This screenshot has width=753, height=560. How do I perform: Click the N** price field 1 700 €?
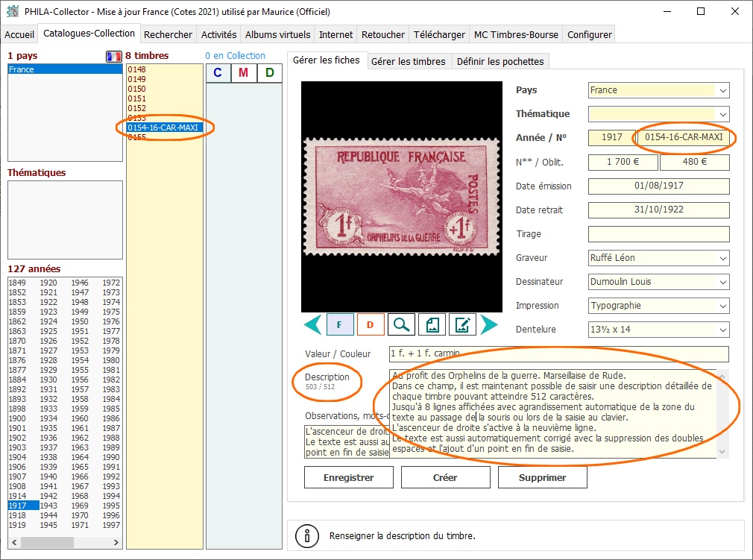(x=623, y=162)
